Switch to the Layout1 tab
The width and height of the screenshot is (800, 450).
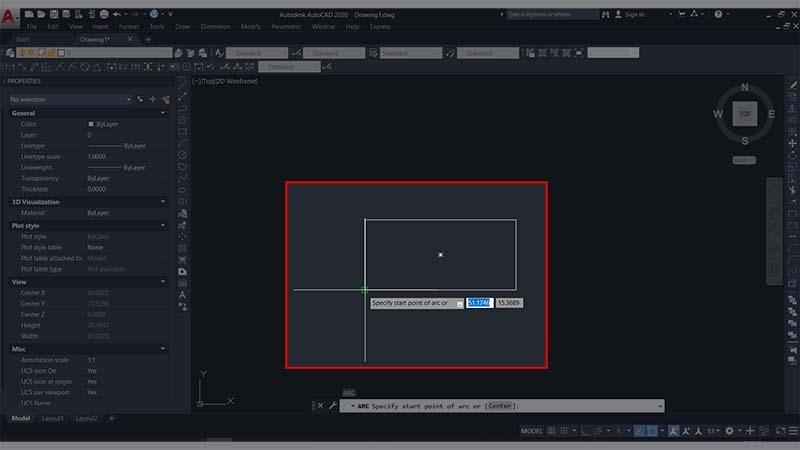click(x=53, y=418)
